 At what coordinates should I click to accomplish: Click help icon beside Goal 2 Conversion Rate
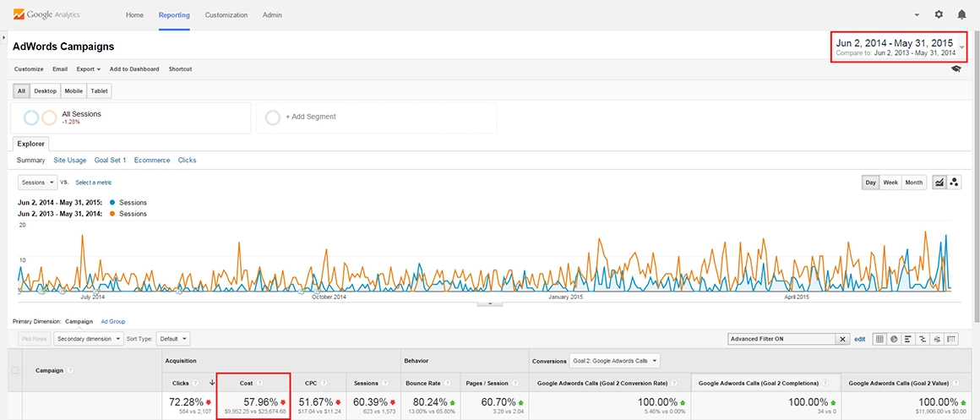[674, 383]
